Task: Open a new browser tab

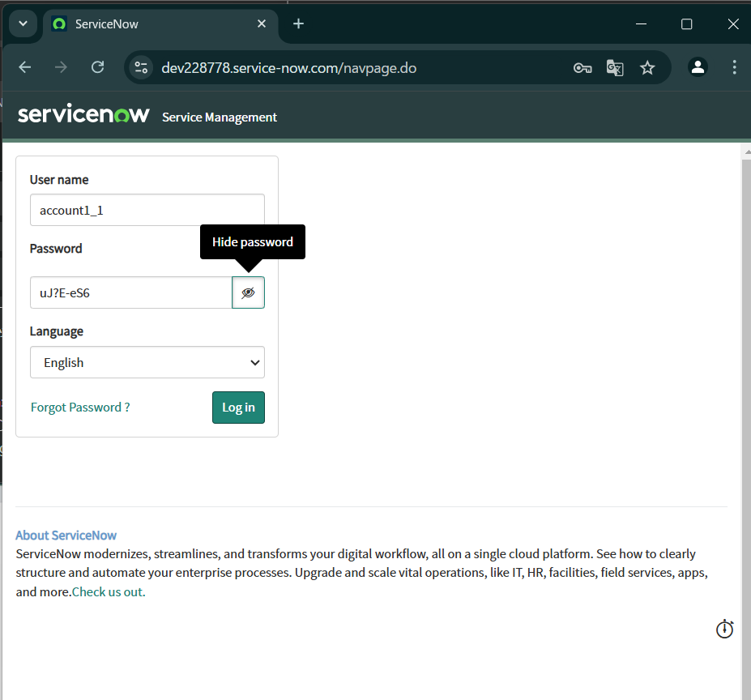Action: 298,23
